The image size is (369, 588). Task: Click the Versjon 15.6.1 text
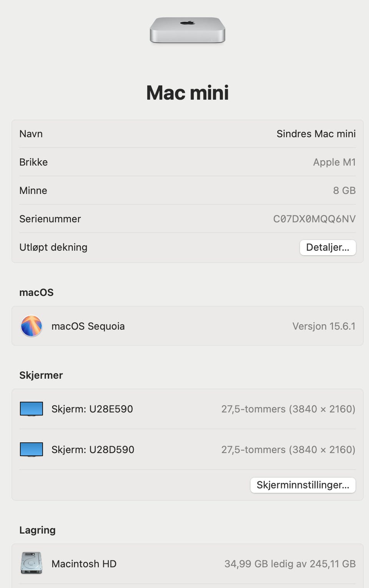click(x=324, y=326)
